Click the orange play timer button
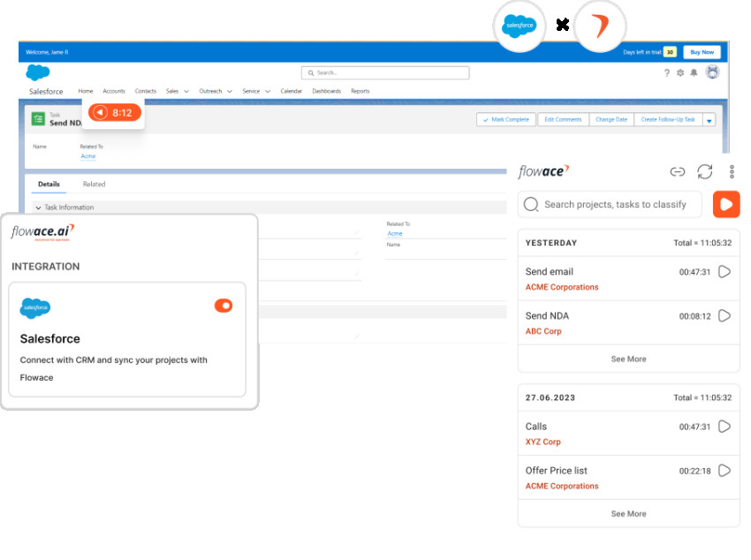This screenshot has height=560, width=751. tap(726, 204)
